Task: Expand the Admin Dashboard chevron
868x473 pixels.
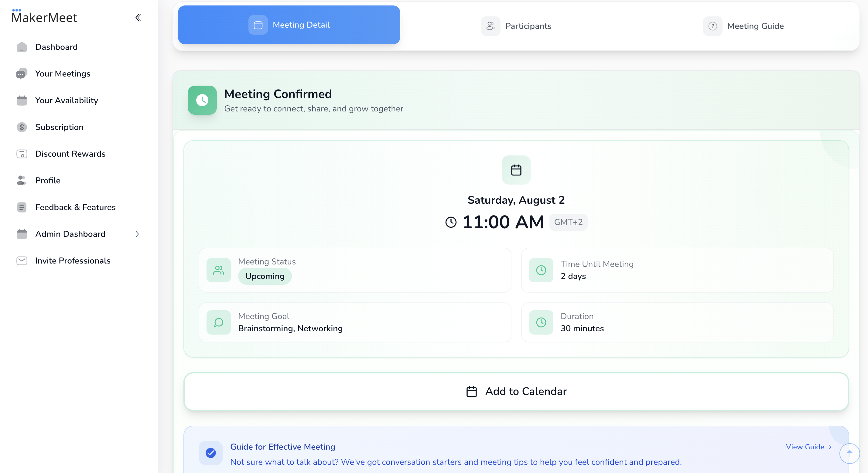Action: coord(137,234)
